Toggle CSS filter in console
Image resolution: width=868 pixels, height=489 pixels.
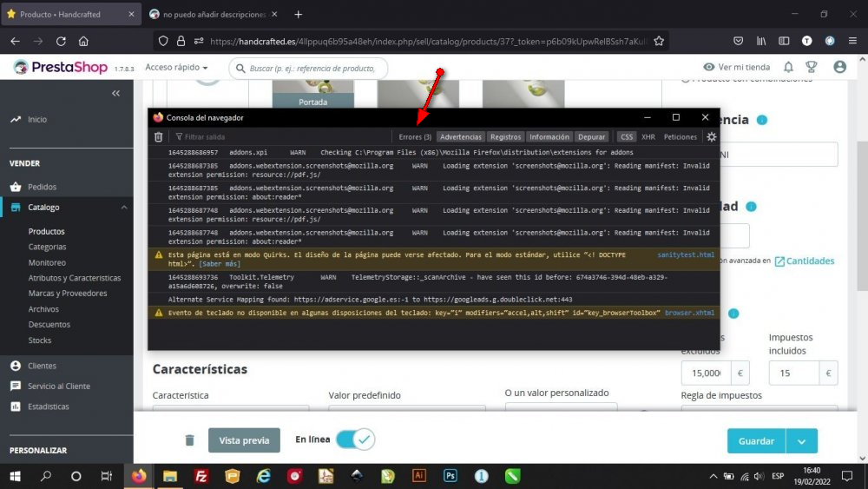point(626,136)
